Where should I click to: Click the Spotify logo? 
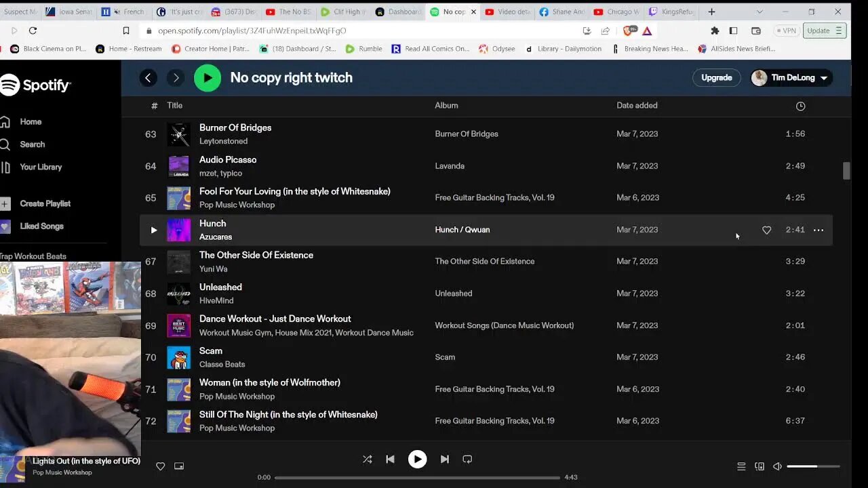(x=35, y=85)
